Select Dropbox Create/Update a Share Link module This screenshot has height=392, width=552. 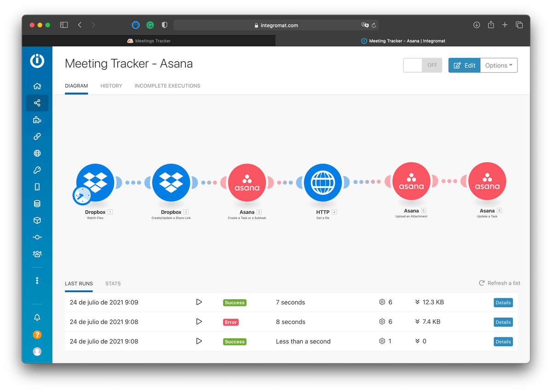click(x=171, y=182)
